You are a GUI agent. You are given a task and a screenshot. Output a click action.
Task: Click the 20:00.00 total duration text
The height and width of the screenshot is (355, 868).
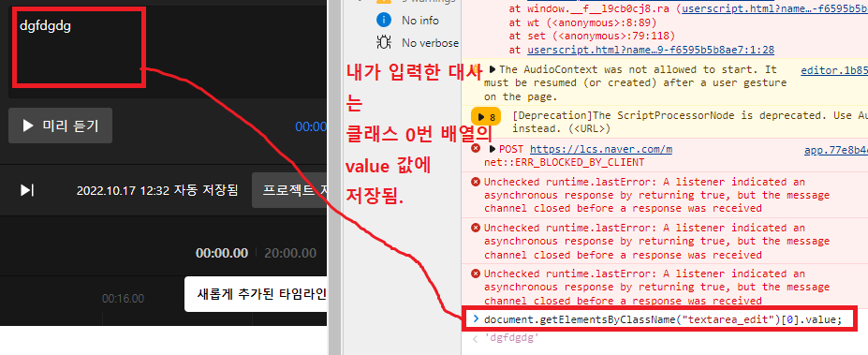point(290,253)
